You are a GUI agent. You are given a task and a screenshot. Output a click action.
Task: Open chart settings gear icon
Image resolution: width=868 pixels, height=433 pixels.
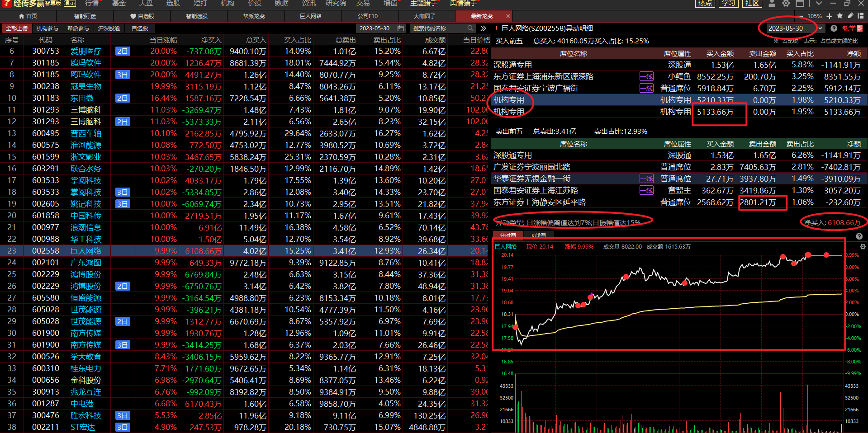[x=863, y=247]
